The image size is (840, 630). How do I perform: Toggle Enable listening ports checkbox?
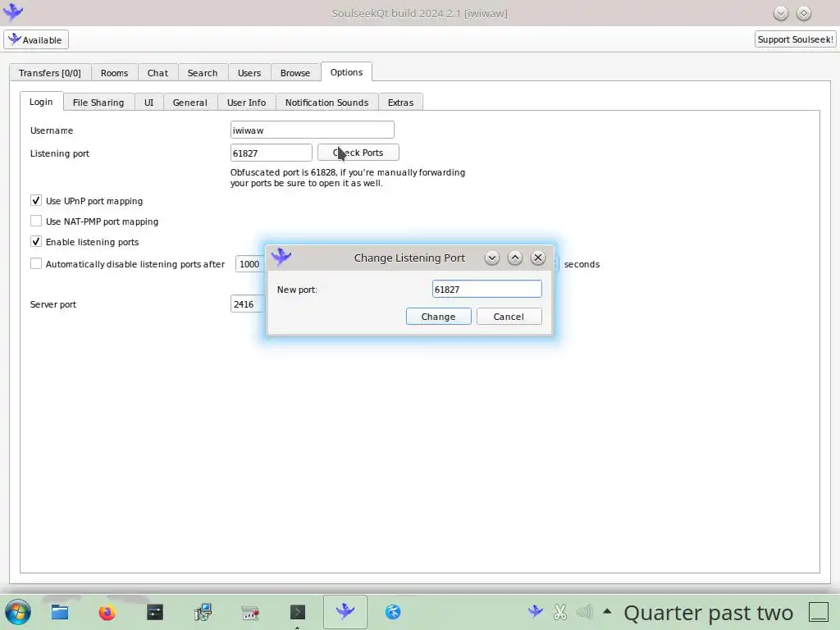pyautogui.click(x=36, y=241)
